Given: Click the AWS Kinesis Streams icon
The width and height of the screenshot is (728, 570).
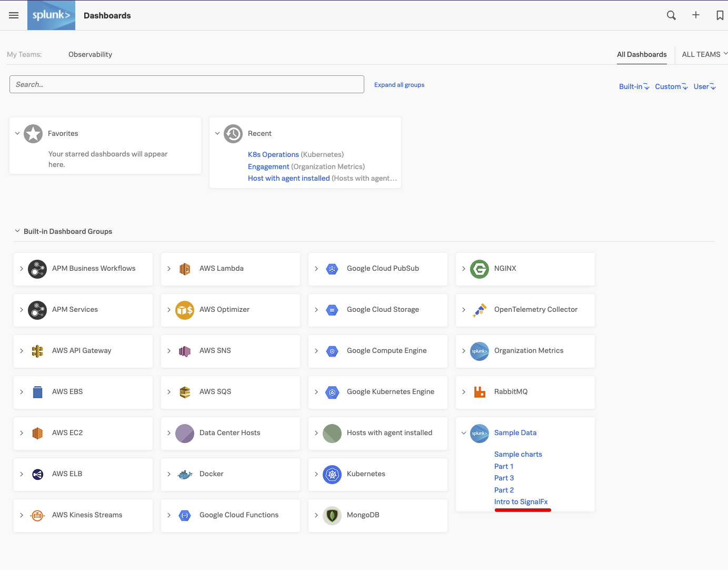Looking at the screenshot, I should click(x=37, y=516).
